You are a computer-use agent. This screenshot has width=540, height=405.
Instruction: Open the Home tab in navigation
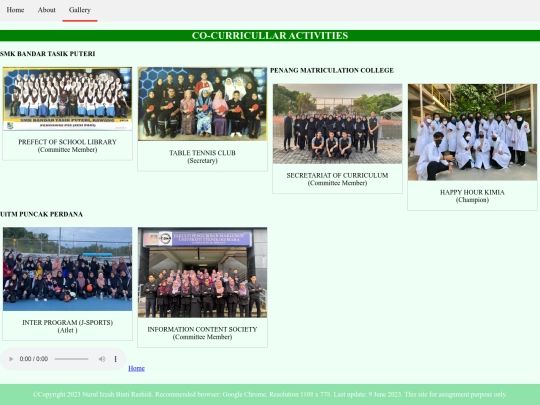(15, 10)
